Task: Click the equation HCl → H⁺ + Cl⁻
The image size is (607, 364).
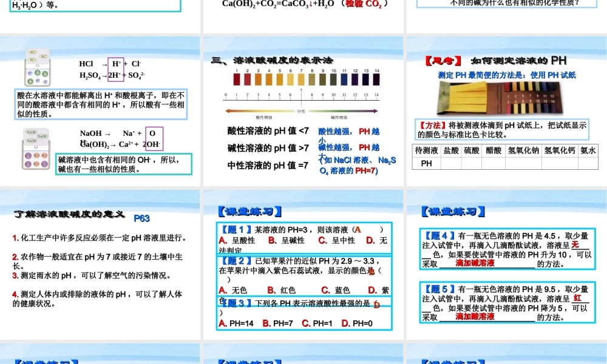Action: 110,64
